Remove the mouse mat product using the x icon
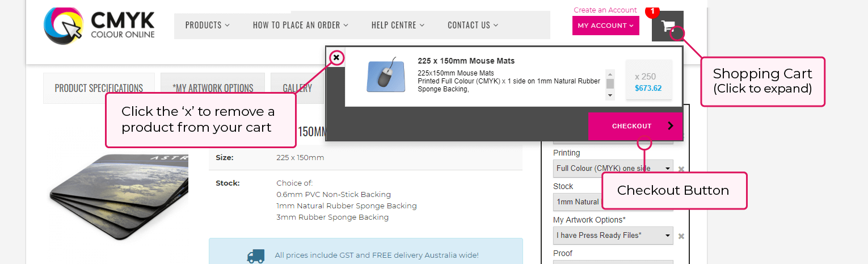This screenshot has height=264, width=868. point(336,57)
